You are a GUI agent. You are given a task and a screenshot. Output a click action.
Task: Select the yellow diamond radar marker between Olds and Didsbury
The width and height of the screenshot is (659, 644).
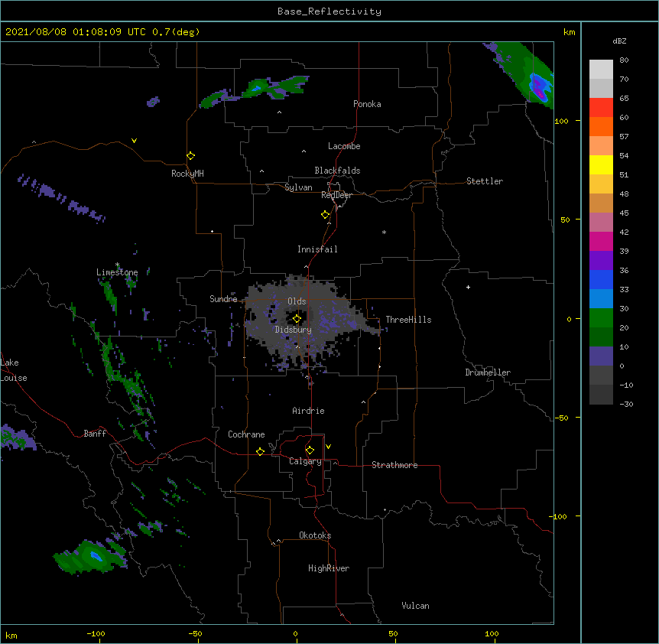pos(297,319)
